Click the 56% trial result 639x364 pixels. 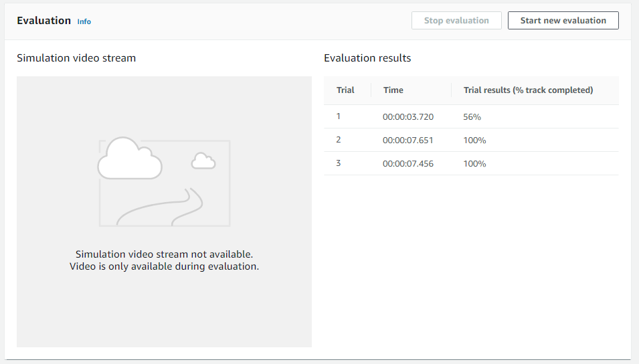[472, 117]
